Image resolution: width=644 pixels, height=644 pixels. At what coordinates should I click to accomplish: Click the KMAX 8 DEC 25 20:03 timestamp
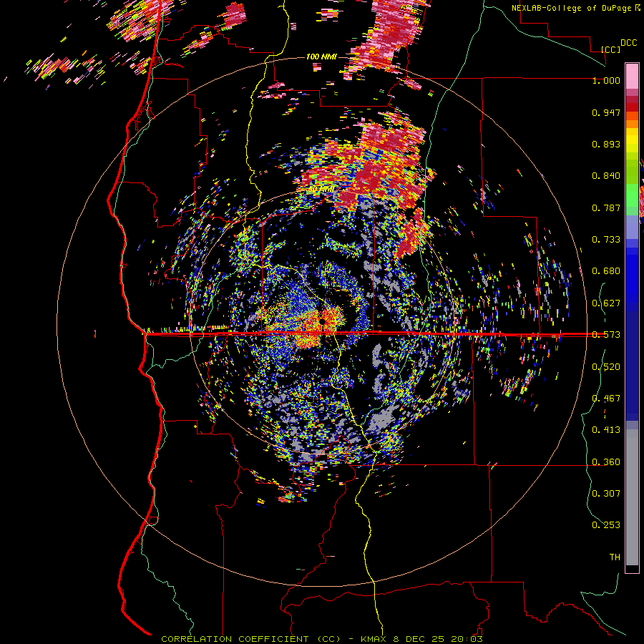click(x=421, y=639)
